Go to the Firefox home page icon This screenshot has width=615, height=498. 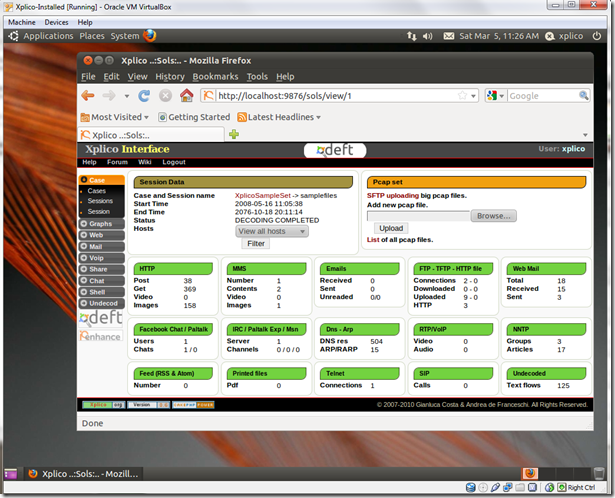click(x=187, y=95)
